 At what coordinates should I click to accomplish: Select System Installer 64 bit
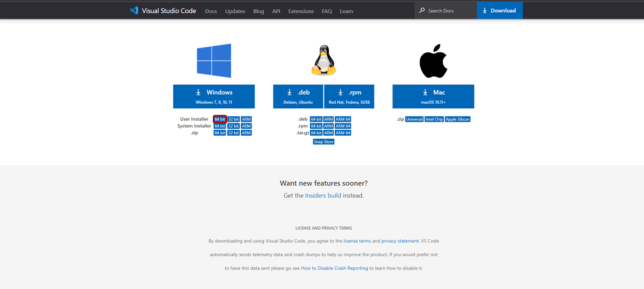point(220,126)
